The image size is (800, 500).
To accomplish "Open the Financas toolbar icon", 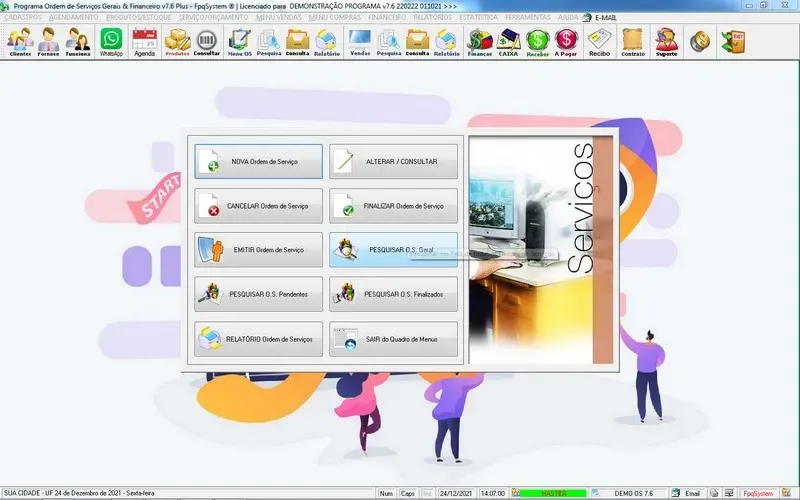I will click(x=479, y=42).
